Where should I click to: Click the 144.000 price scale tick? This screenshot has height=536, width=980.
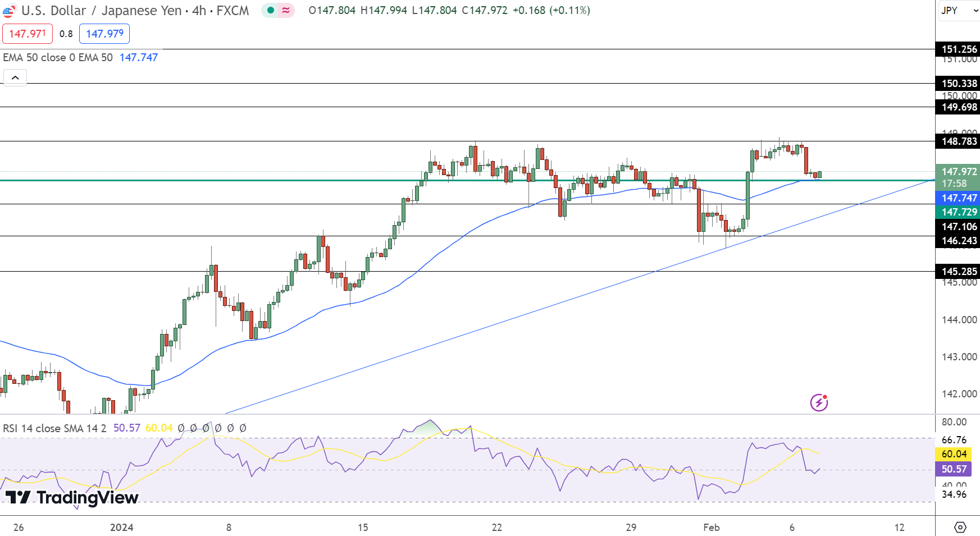point(959,320)
